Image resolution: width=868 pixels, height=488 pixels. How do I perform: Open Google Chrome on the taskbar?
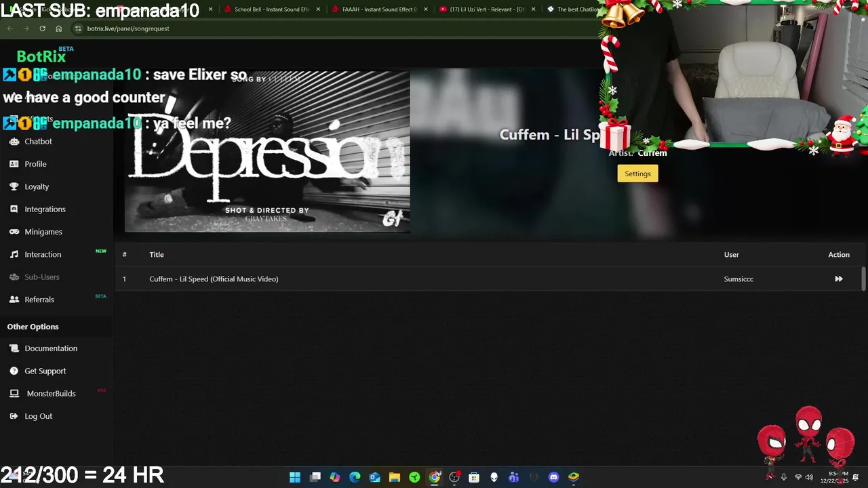pyautogui.click(x=435, y=477)
